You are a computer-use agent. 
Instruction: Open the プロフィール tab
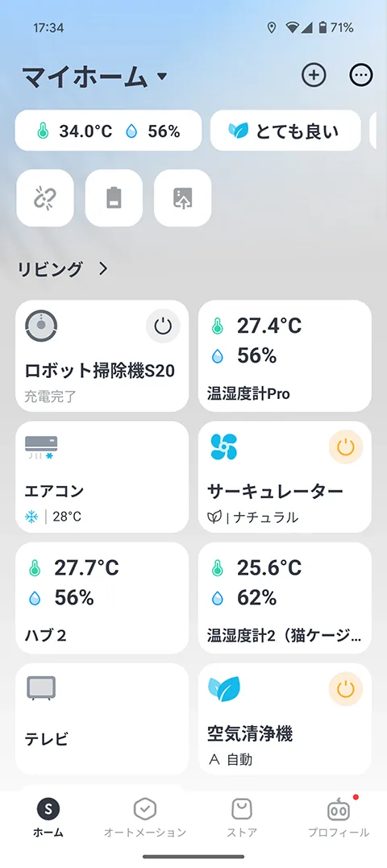[339, 817]
